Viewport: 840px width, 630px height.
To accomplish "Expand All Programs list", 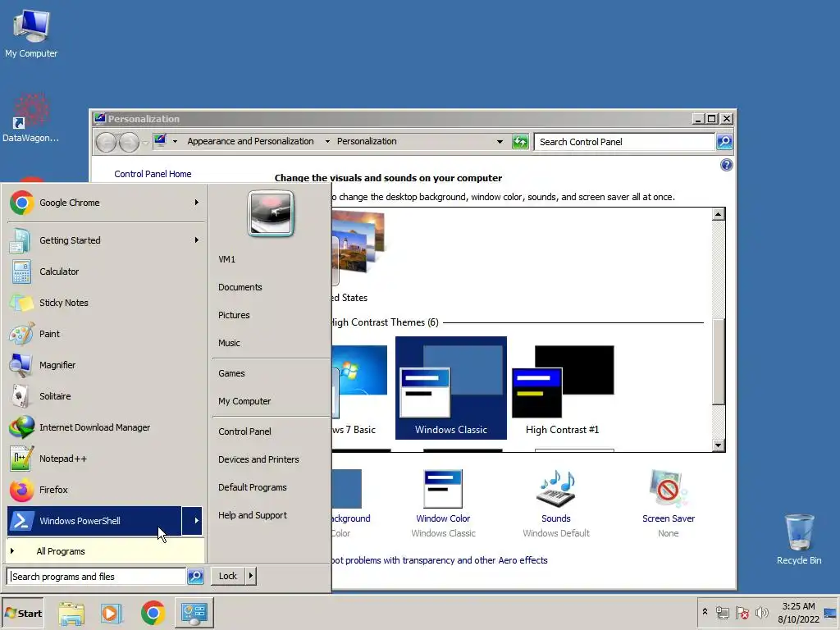I will 105,551.
